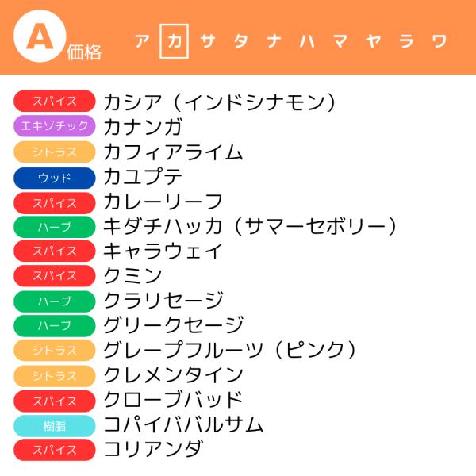This screenshot has height=476, width=476.
Task: Open the コパイババルサム entry
Action: (x=183, y=424)
